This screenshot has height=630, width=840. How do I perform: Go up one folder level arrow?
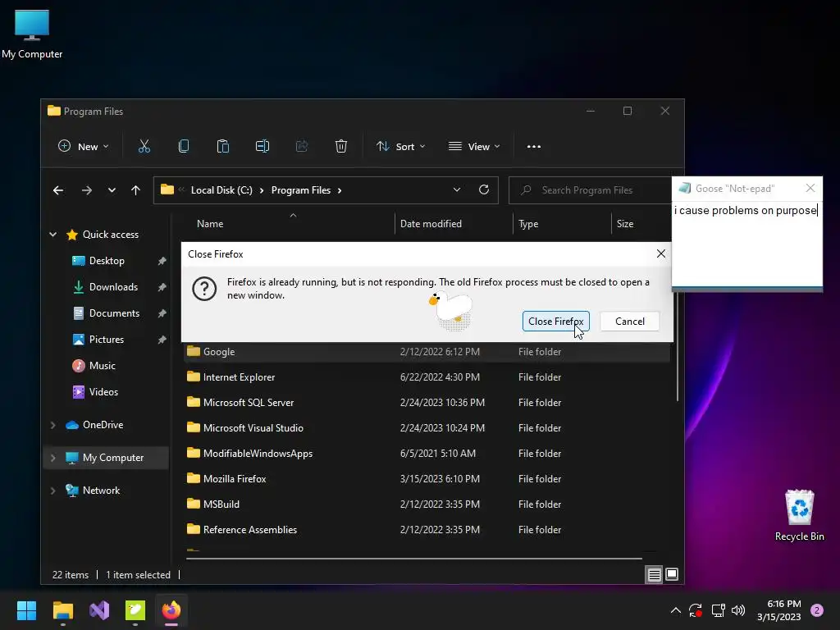pyautogui.click(x=135, y=190)
